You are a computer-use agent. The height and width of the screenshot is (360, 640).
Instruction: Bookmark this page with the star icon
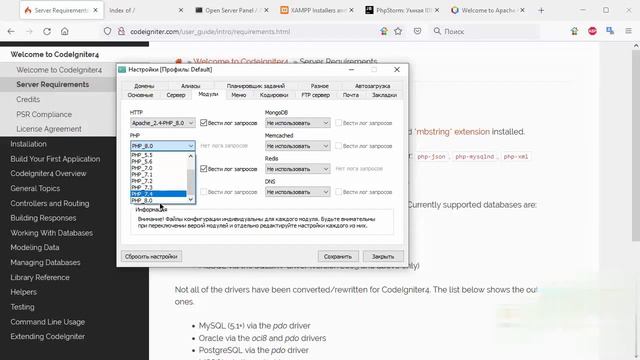pyautogui.click(x=398, y=31)
